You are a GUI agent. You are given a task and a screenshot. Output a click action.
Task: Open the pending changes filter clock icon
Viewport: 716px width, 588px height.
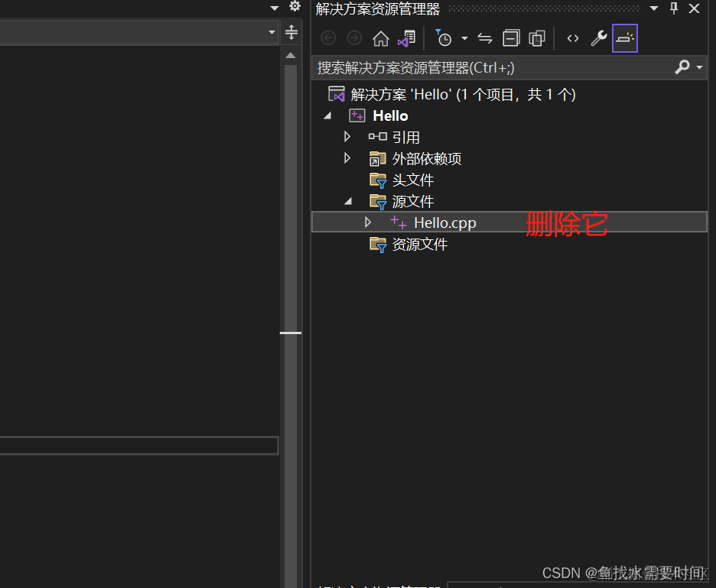(444, 38)
